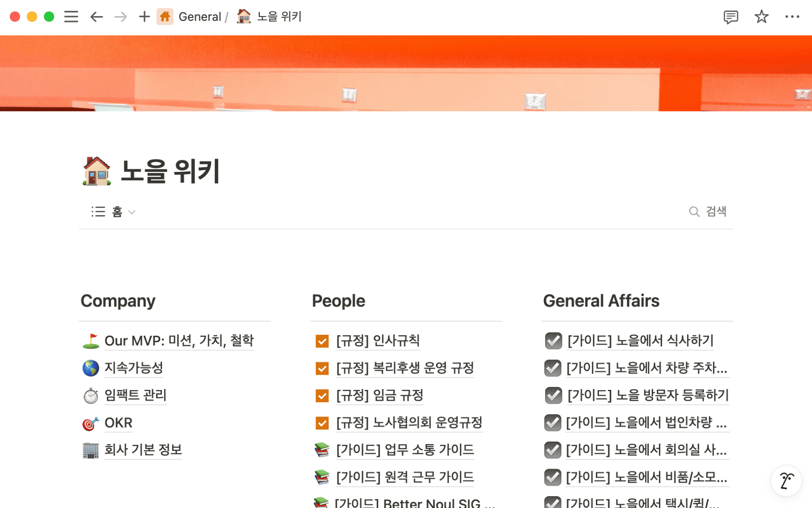The height and width of the screenshot is (508, 812).
Task: Open the Our MVP: 미션, 가치, 철학 page
Action: (179, 341)
